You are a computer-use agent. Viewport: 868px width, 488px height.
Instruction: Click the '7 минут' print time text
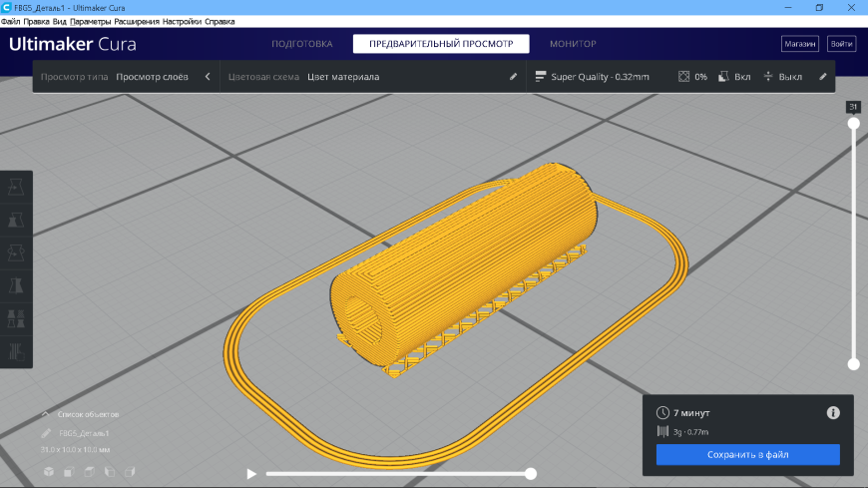tap(691, 413)
